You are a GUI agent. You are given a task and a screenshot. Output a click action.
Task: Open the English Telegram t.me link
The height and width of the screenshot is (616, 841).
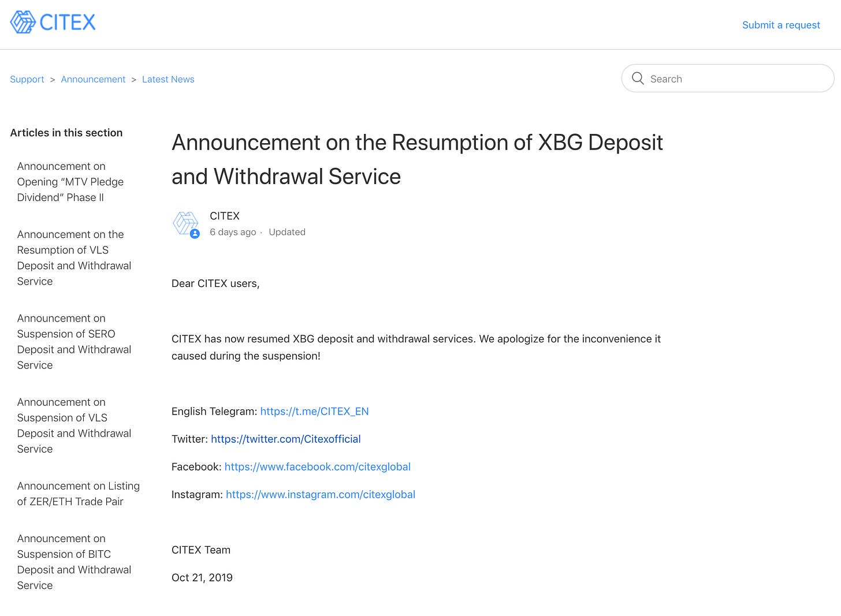pyautogui.click(x=314, y=412)
